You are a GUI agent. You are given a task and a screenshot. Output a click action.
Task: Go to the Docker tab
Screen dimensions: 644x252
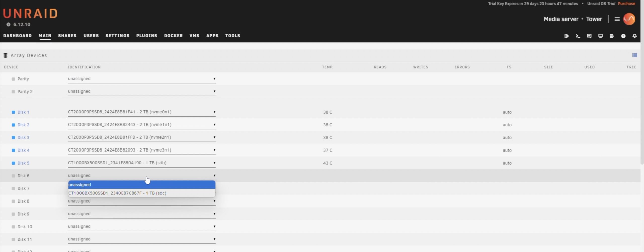[x=173, y=36]
